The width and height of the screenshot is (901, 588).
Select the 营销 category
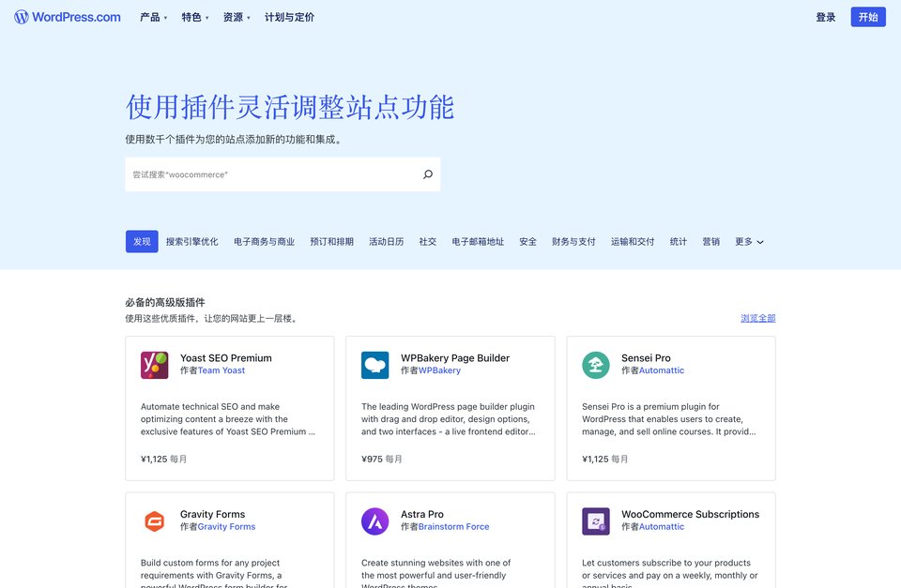click(x=710, y=242)
